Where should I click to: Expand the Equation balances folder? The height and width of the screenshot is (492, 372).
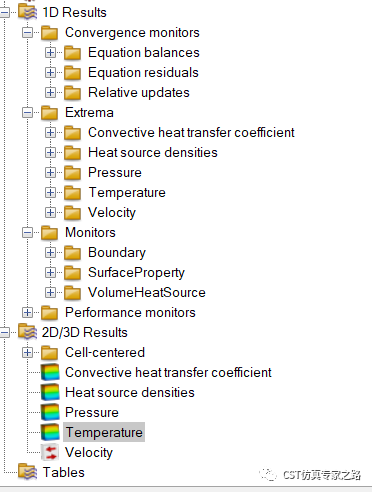coord(50,52)
